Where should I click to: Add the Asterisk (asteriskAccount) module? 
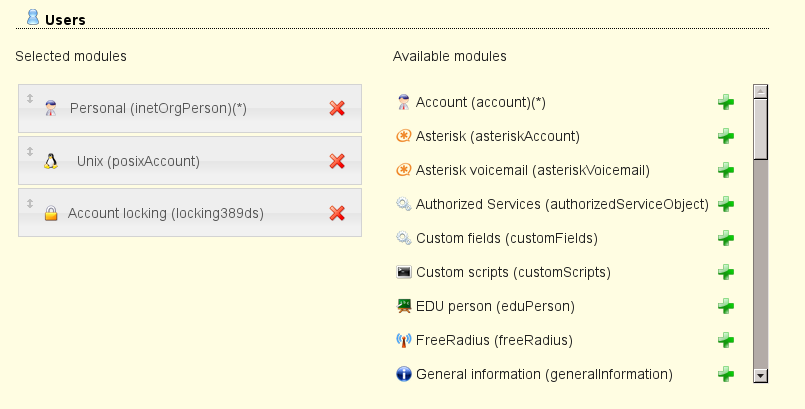(x=726, y=136)
